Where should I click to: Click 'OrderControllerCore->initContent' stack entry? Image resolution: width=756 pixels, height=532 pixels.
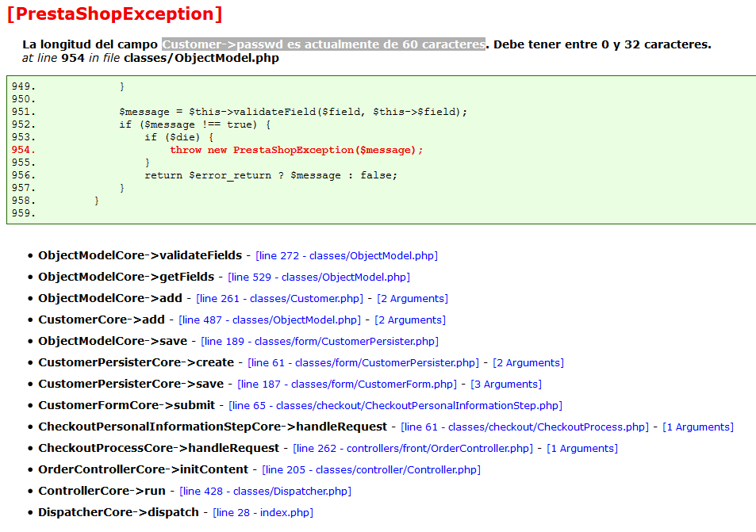144,469
